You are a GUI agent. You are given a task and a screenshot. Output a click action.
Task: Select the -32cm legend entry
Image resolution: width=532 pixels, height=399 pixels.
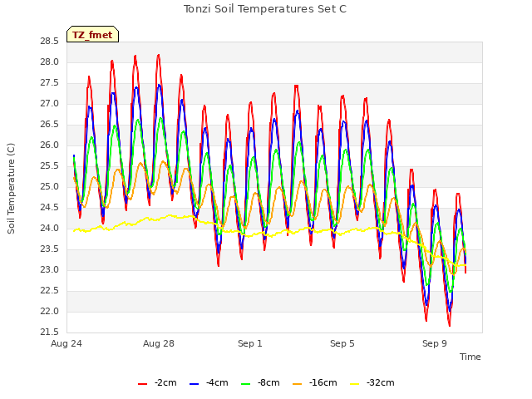372,382
